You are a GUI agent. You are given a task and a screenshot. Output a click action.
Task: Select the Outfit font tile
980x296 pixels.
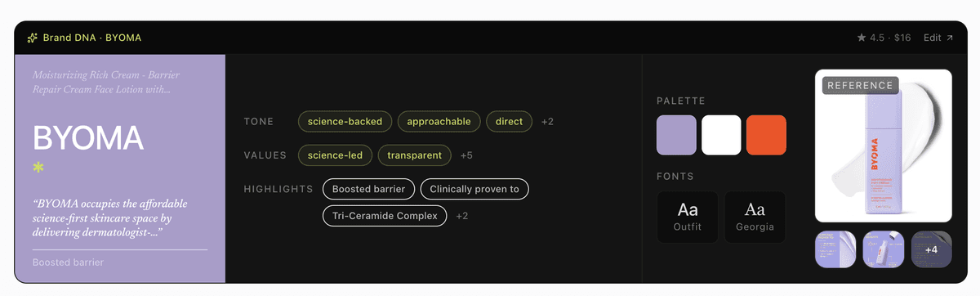[688, 217]
